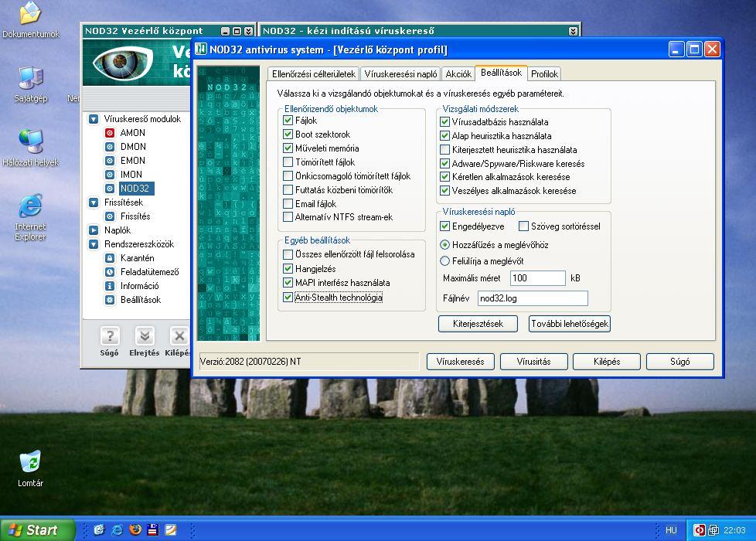This screenshot has width=756, height=541.
Task: Open Beállítások in the control center tree
Action: (x=133, y=300)
